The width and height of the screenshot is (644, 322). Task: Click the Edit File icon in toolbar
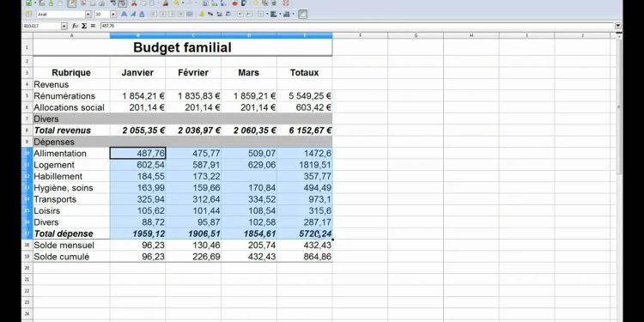point(72,3)
